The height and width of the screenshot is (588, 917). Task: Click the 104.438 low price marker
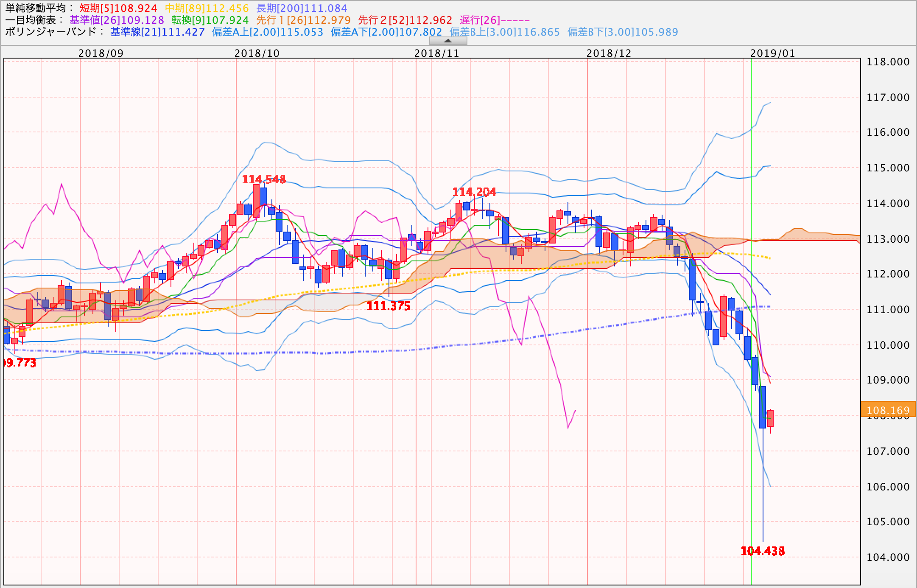[762, 551]
